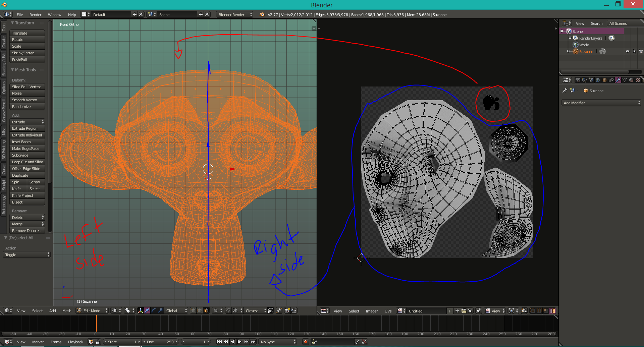644x347 pixels.
Task: Toggle proportional editing dropdown icon
Action: click(x=217, y=310)
